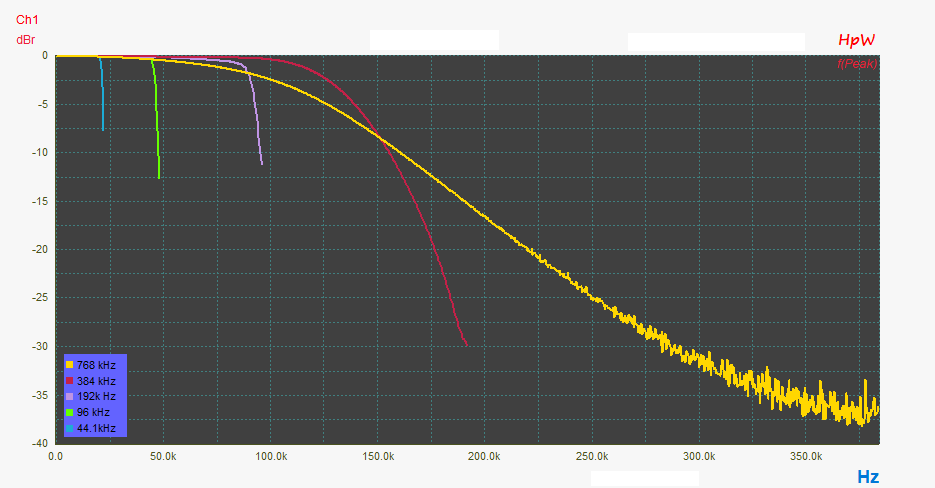Click the end of the green 96 kHz curve
Screen dimensions: 935x488
coord(159,177)
